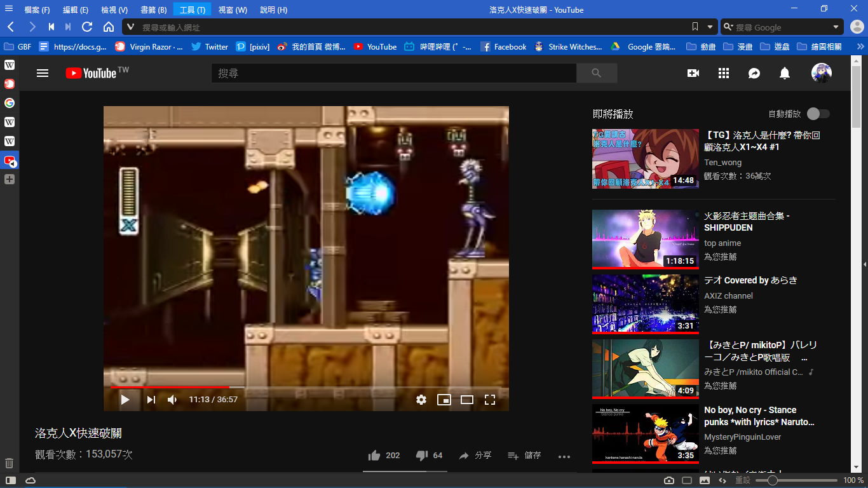Open the search engine dropdown arrow
Image resolution: width=868 pixels, height=488 pixels.
tap(836, 27)
